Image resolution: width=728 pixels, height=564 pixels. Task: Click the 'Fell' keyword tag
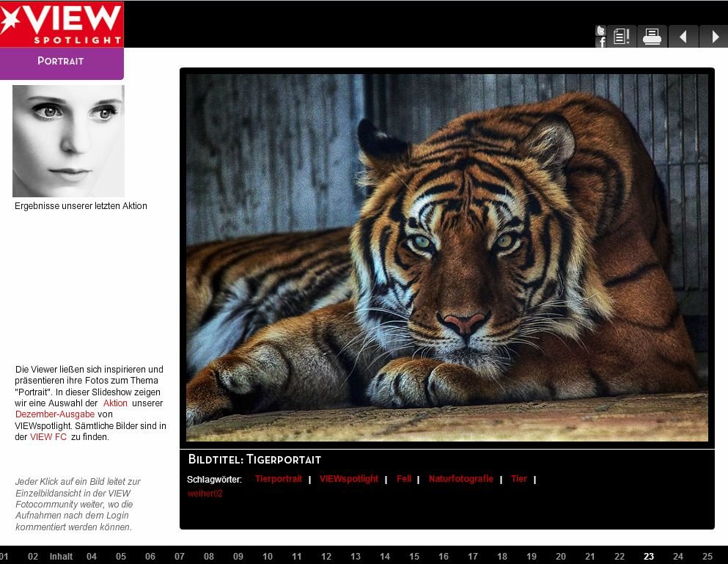tap(404, 479)
